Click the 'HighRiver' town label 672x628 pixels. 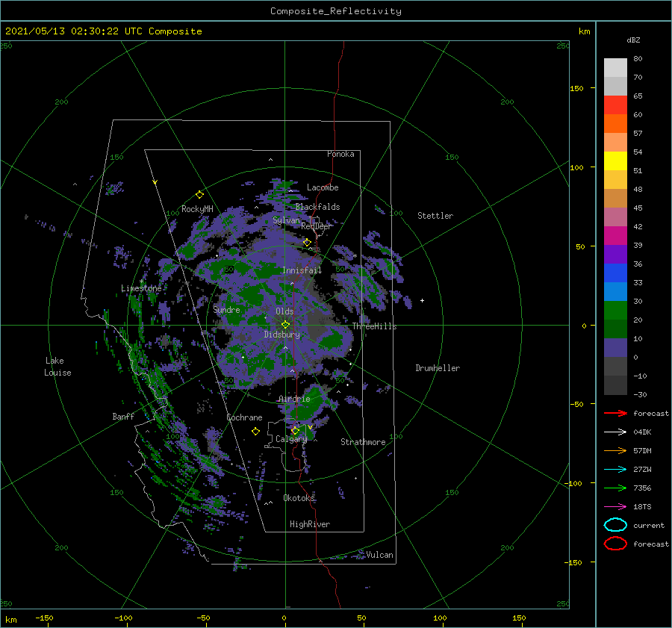point(310,524)
